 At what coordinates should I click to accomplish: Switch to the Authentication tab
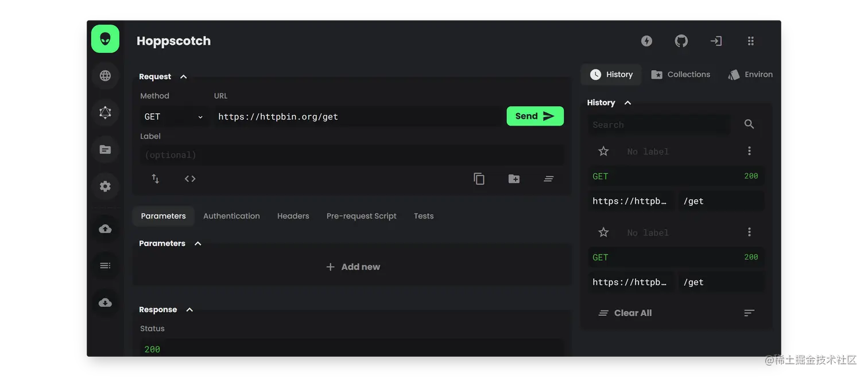(x=231, y=216)
